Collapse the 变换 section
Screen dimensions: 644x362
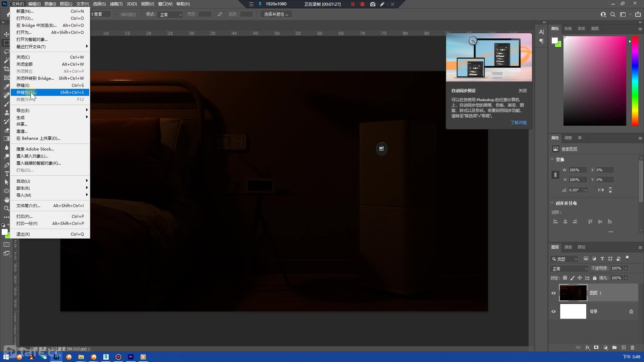point(552,159)
